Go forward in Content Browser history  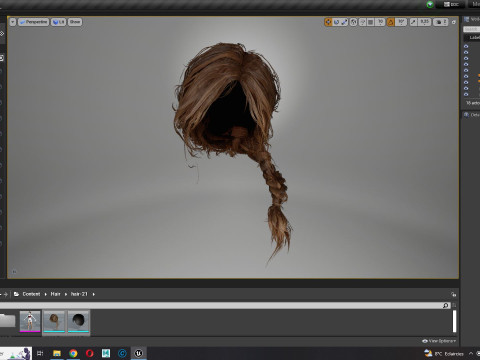[5, 294]
